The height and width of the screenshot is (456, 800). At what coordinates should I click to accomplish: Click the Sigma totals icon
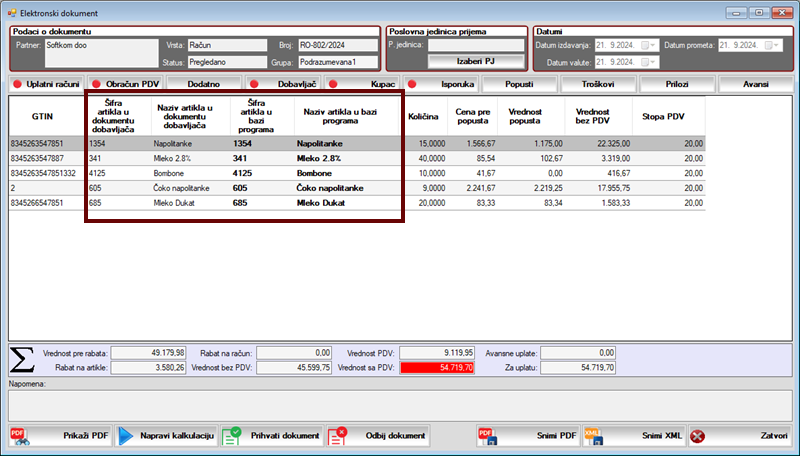click(x=22, y=360)
